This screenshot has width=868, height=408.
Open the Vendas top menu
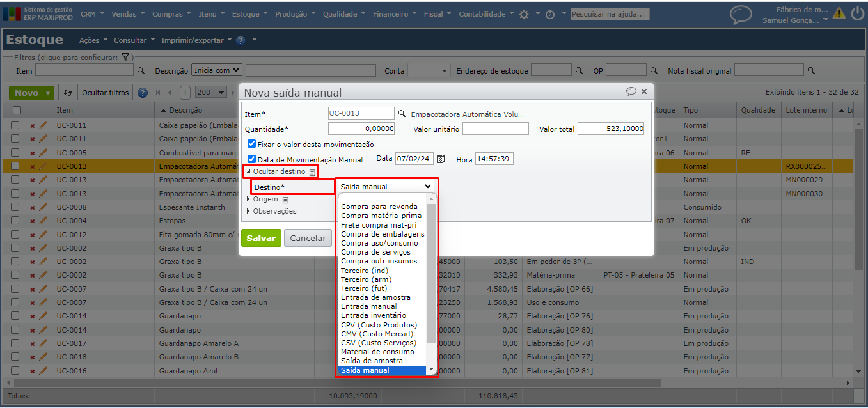pyautogui.click(x=127, y=14)
